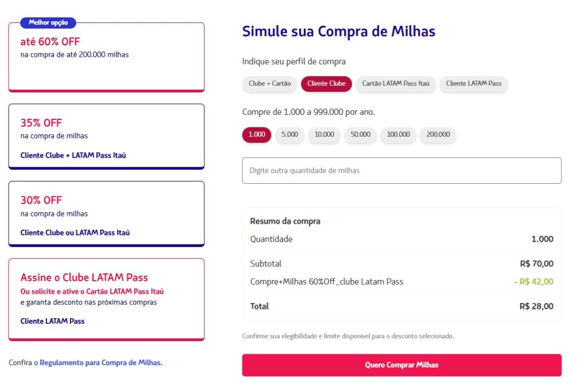This screenshot has width=588, height=391.
Task: Pick the Cliente LATAM Pass profile chip
Action: pos(473,84)
